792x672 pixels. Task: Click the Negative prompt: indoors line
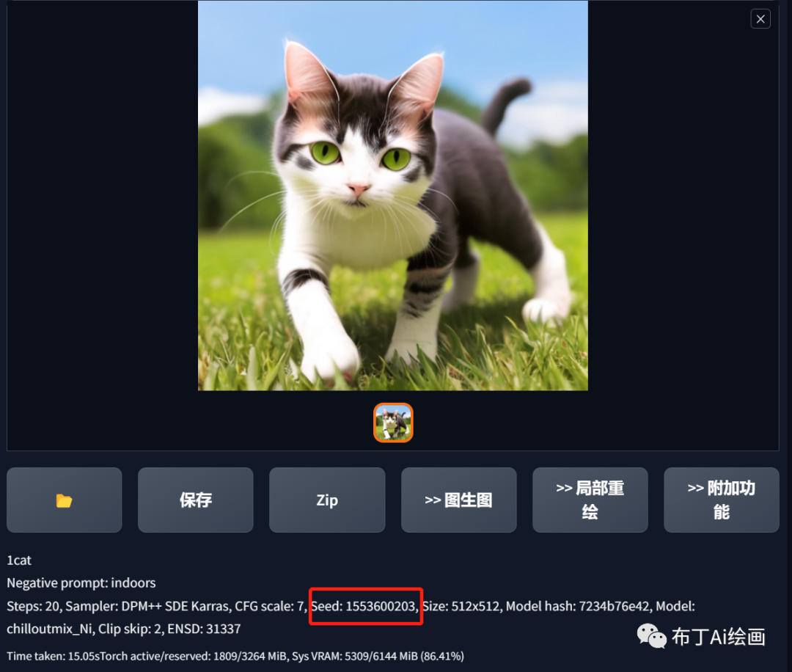pos(81,583)
